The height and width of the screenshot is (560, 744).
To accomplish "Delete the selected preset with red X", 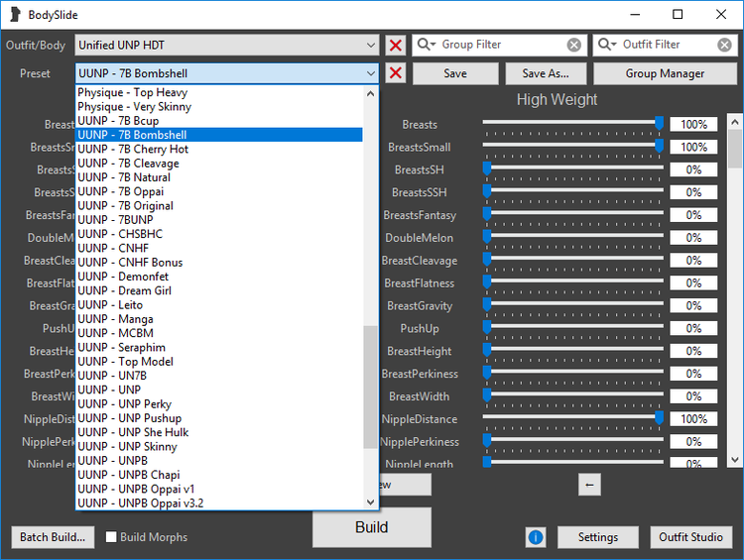I will tap(395, 73).
